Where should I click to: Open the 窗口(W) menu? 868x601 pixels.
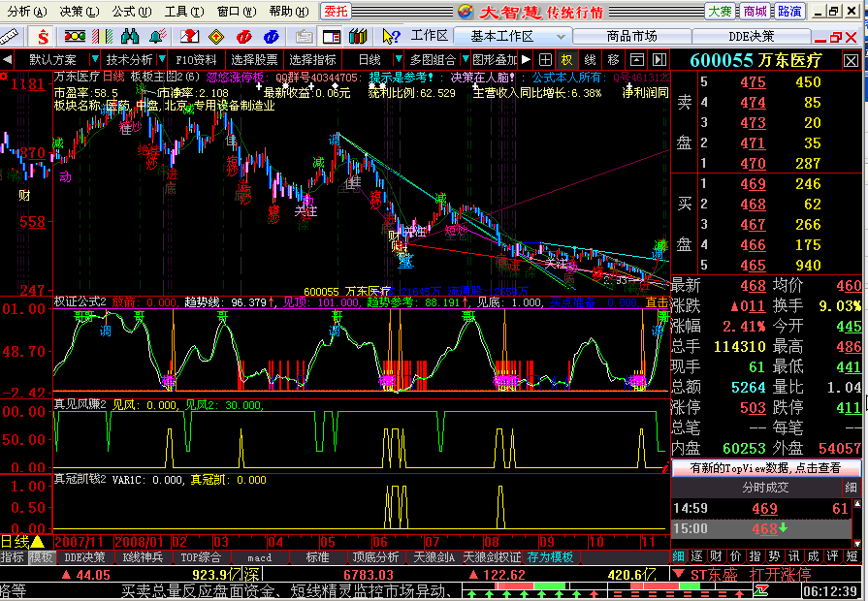237,11
